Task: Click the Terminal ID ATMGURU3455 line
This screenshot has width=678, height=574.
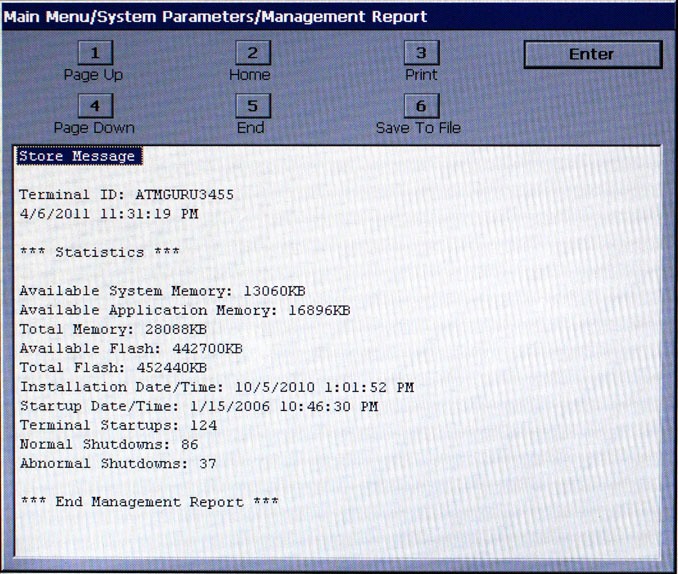Action: click(126, 194)
